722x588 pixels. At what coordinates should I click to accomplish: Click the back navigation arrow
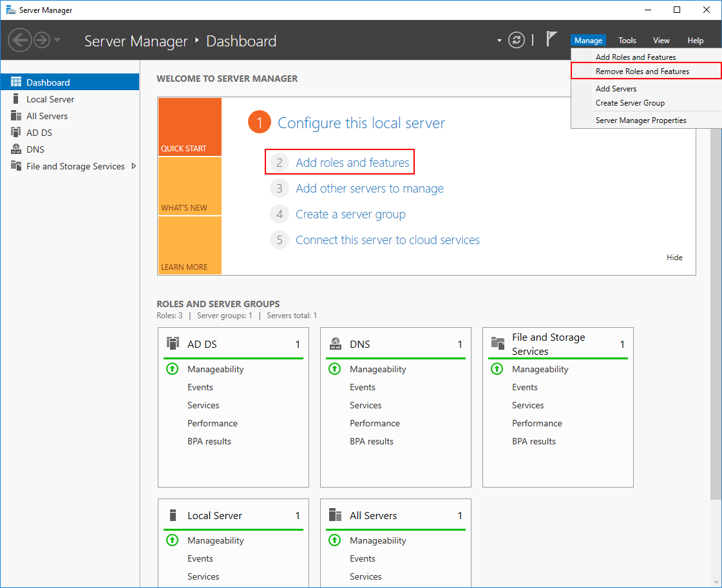20,40
